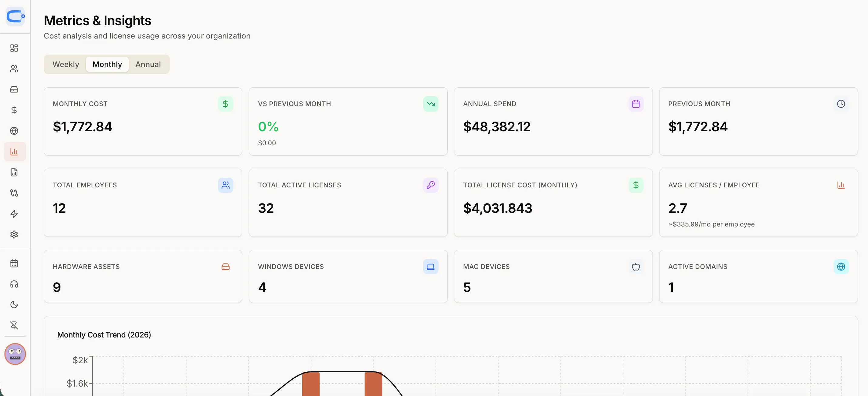Click the calendar icon on Annual Spend card
The width and height of the screenshot is (868, 396).
pyautogui.click(x=636, y=104)
